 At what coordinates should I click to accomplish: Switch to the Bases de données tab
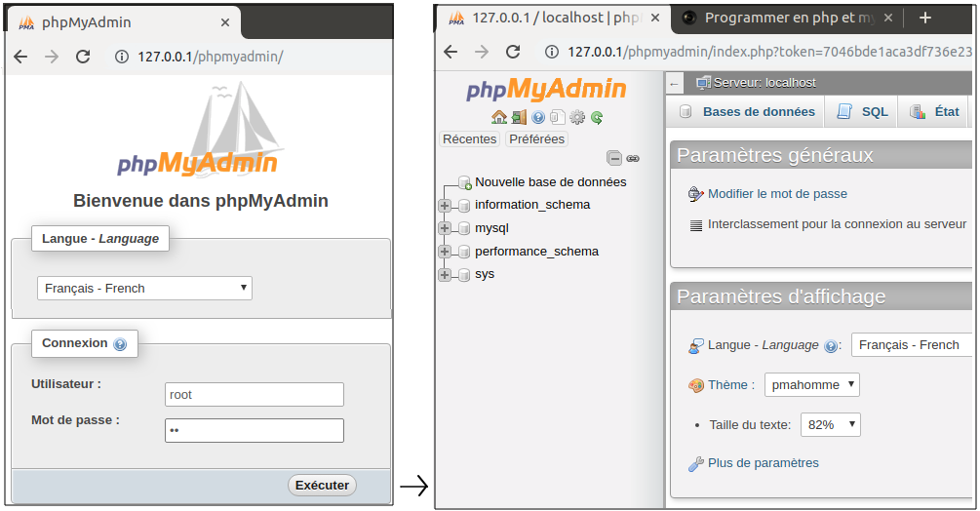[746, 112]
